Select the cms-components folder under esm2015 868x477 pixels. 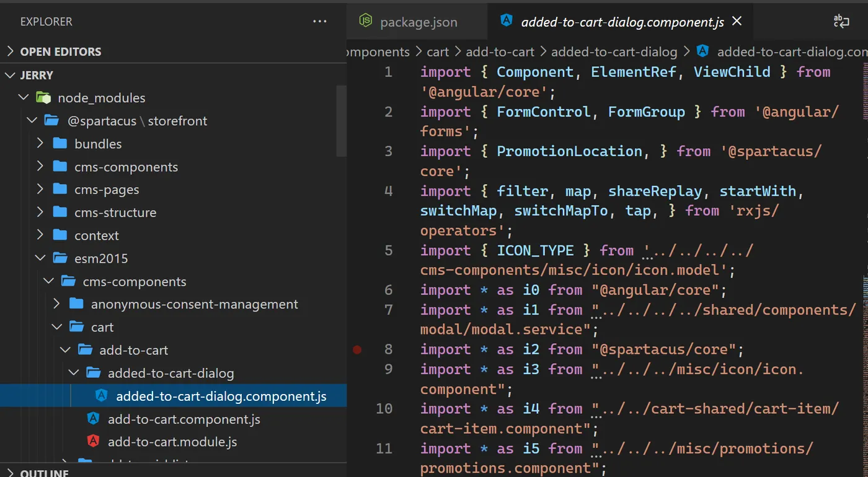(x=134, y=281)
